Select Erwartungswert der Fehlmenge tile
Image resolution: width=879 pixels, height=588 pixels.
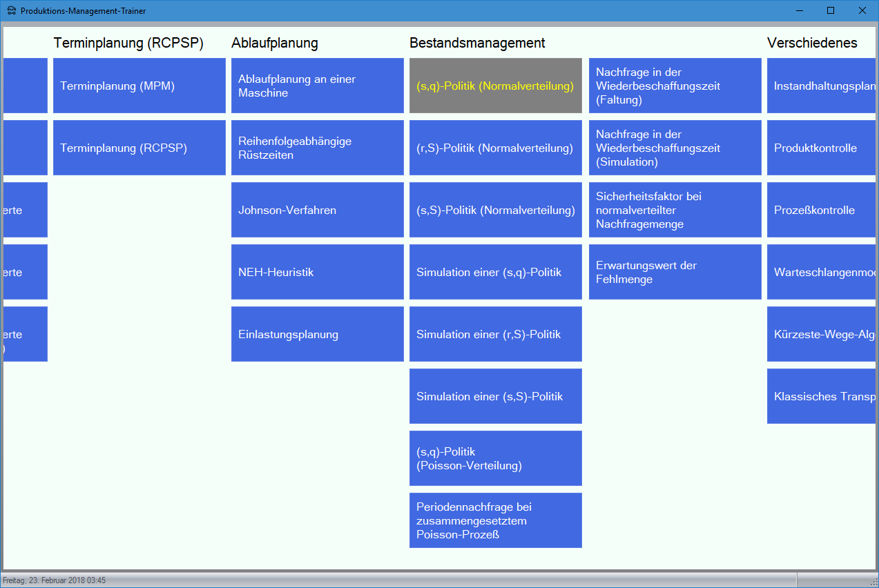pyautogui.click(x=675, y=272)
